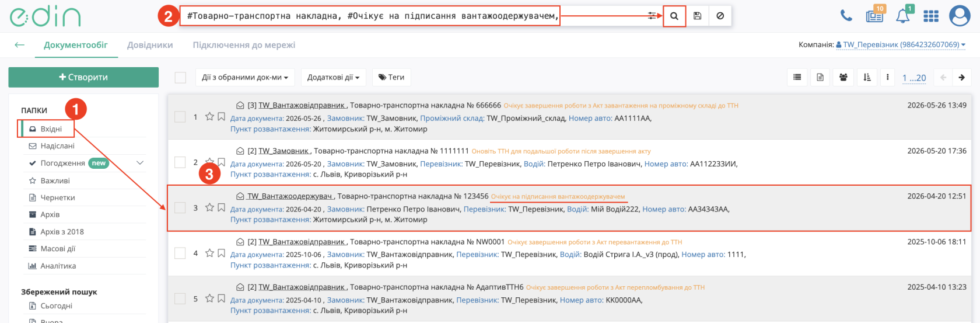The image size is (980, 323).
Task: Click status Очікує на підписання вантажоодержувачем
Action: pyautogui.click(x=558, y=197)
